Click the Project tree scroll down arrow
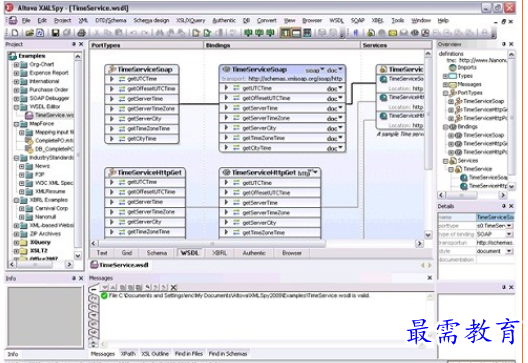This screenshot has width=528, height=363. [x=78, y=256]
